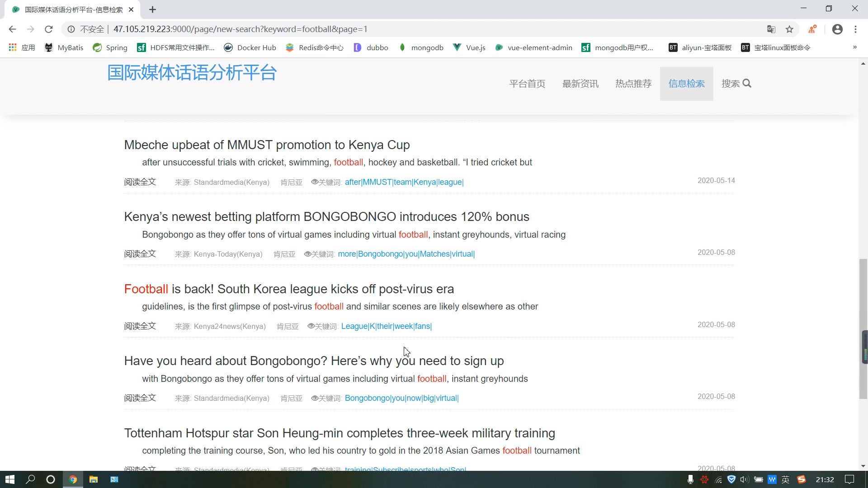
Task: Open the Redis命令中心 bookmark
Action: (x=315, y=47)
